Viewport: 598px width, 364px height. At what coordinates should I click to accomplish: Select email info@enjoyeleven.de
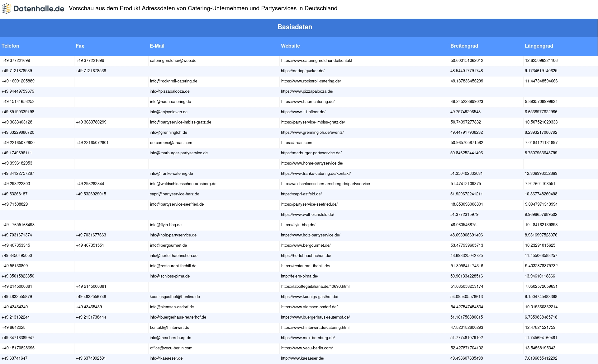point(169,112)
